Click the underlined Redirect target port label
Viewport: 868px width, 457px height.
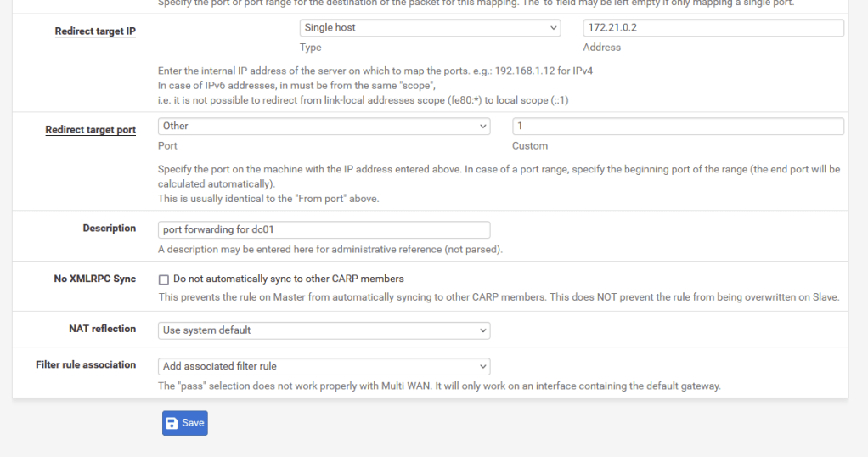90,130
